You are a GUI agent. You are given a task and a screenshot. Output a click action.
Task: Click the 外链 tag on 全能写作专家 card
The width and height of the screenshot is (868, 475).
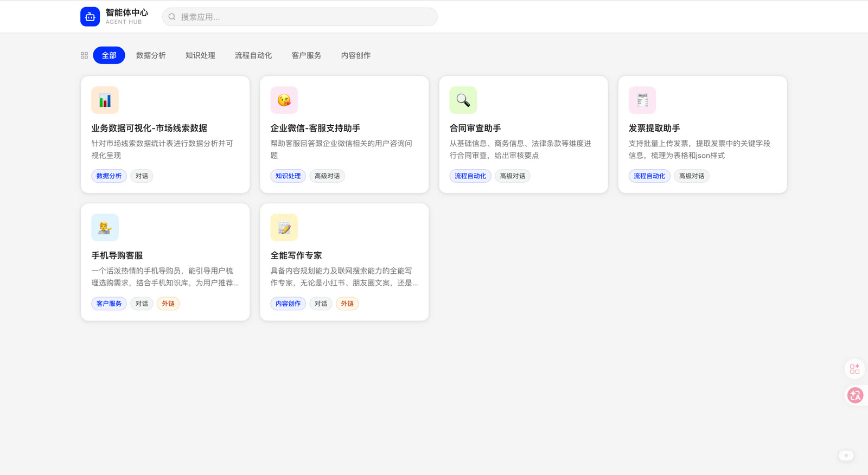click(x=347, y=304)
